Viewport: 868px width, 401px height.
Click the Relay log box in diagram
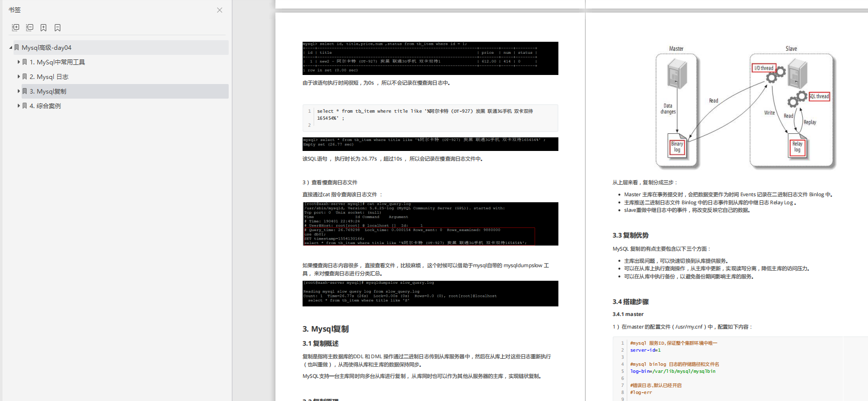[x=797, y=147]
